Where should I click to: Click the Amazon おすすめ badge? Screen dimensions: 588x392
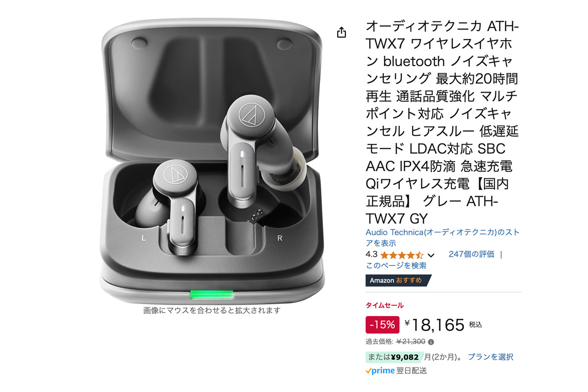398,280
